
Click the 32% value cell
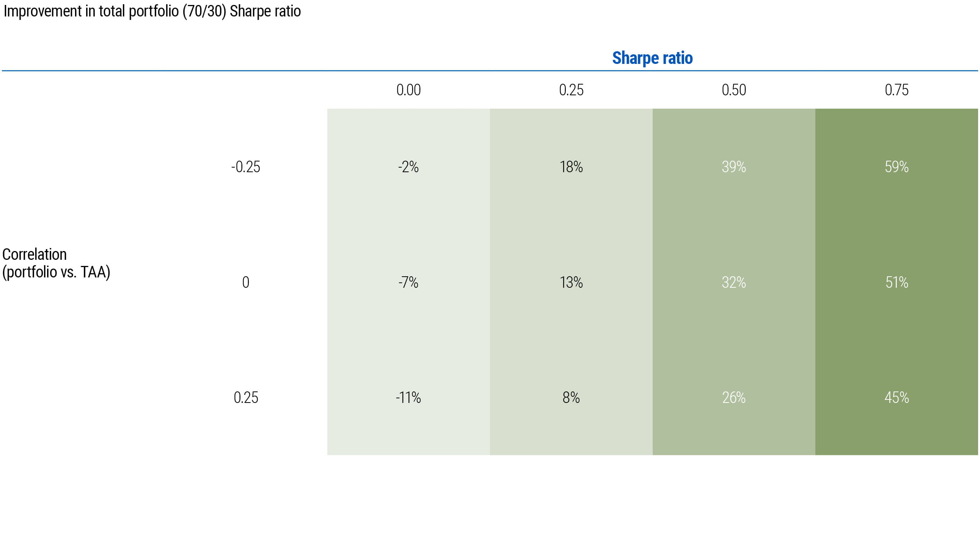[x=734, y=282]
